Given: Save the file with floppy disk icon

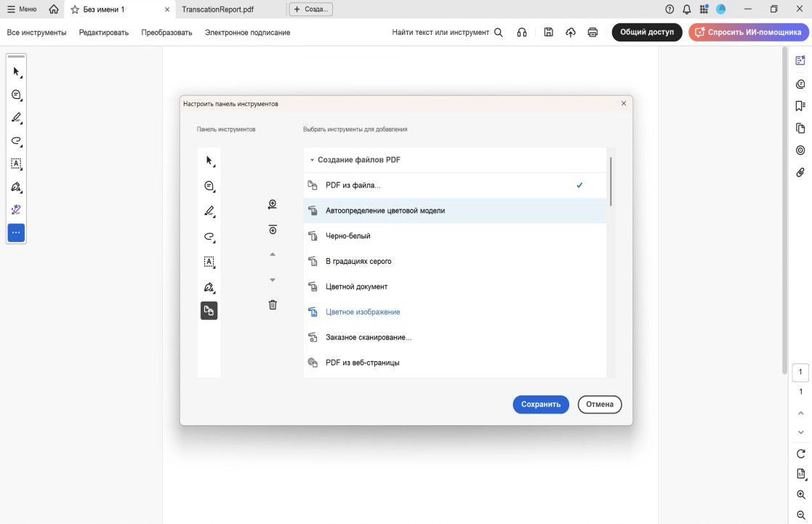Looking at the screenshot, I should coord(548,32).
